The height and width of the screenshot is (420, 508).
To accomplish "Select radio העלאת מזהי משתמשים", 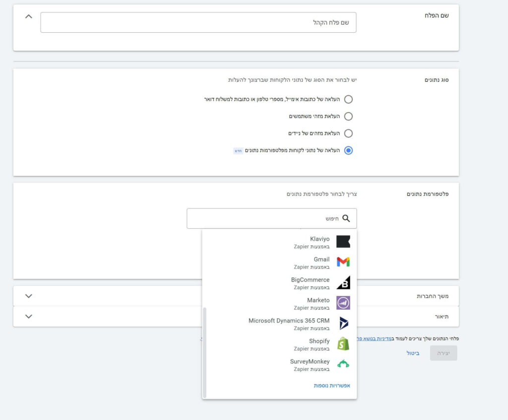I will pyautogui.click(x=348, y=116).
